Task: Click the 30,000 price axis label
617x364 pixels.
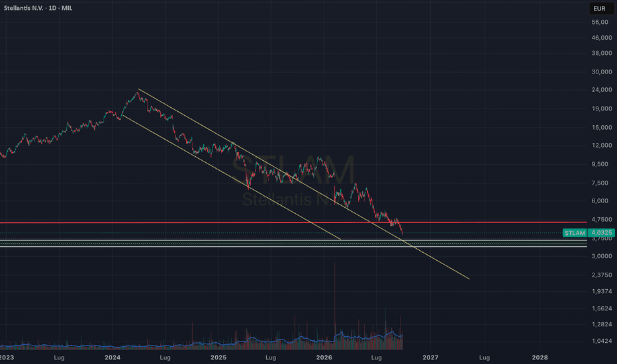Action: pos(602,71)
